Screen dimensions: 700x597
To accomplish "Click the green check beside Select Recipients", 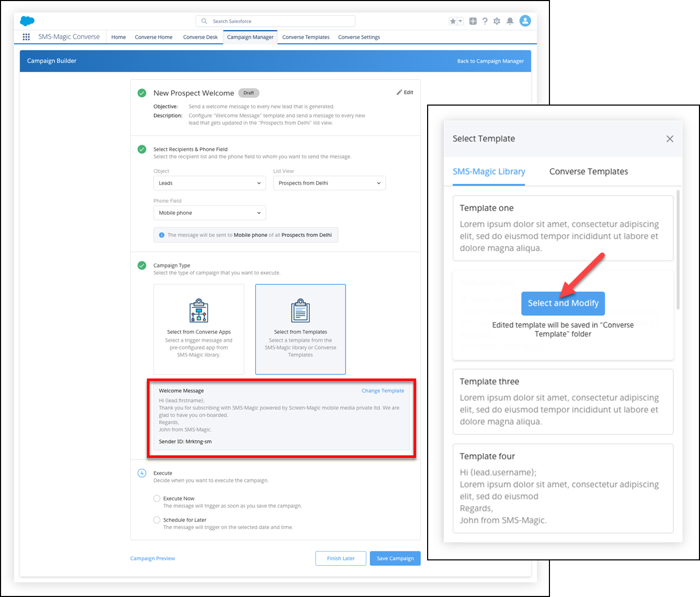I will pos(142,150).
